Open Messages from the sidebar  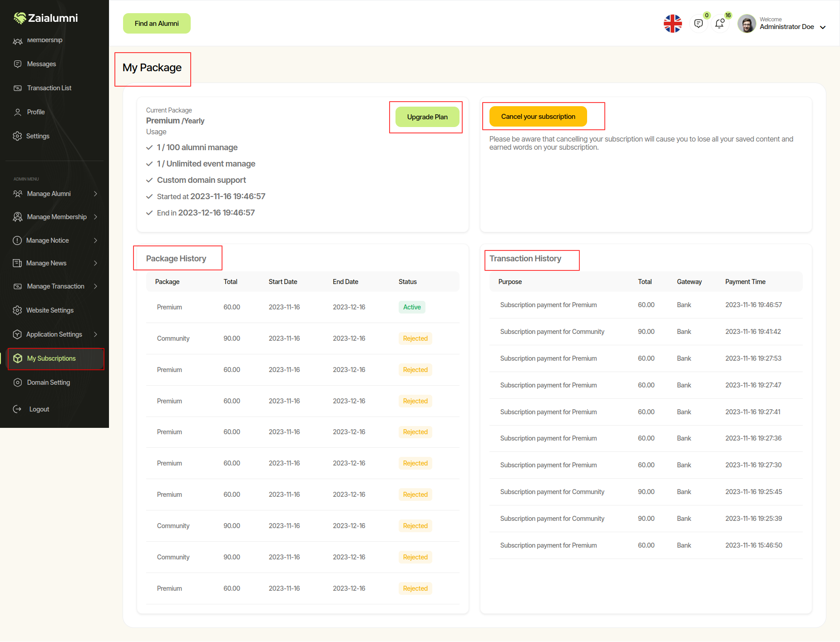[x=41, y=64]
